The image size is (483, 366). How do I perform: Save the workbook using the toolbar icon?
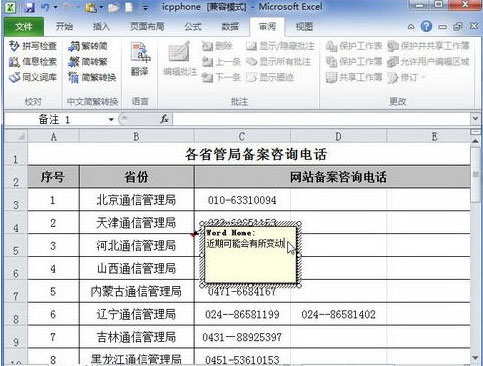30,7
